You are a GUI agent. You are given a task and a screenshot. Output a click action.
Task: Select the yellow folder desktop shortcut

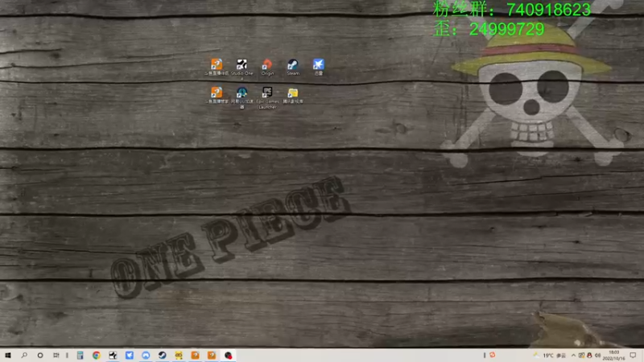pyautogui.click(x=293, y=95)
